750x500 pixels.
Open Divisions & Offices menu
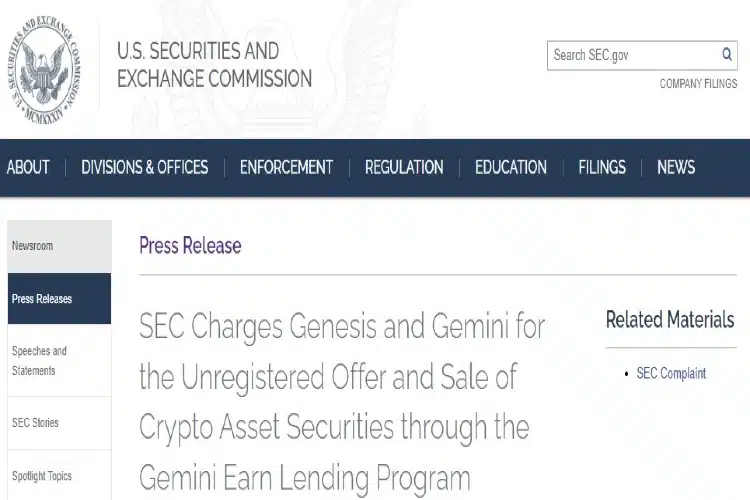(x=144, y=167)
